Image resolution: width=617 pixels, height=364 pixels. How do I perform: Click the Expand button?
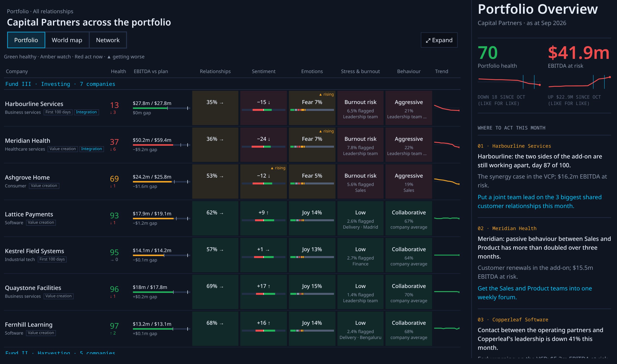[439, 40]
